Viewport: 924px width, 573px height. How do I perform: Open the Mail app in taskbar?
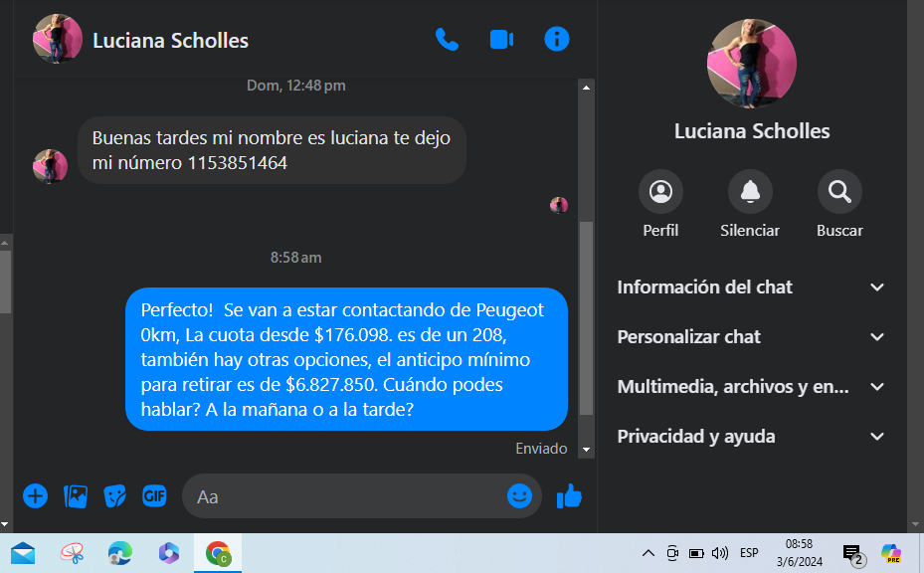click(23, 553)
